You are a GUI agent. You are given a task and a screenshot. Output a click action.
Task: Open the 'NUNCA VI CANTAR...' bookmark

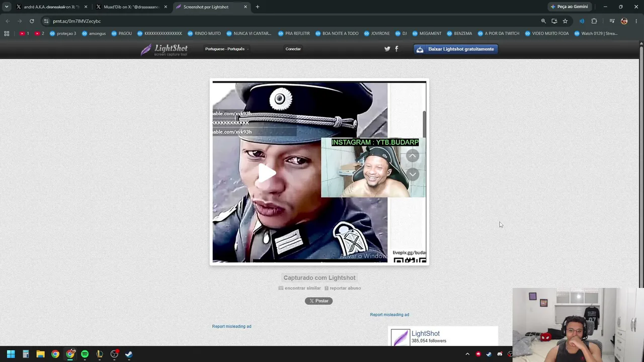pos(249,34)
